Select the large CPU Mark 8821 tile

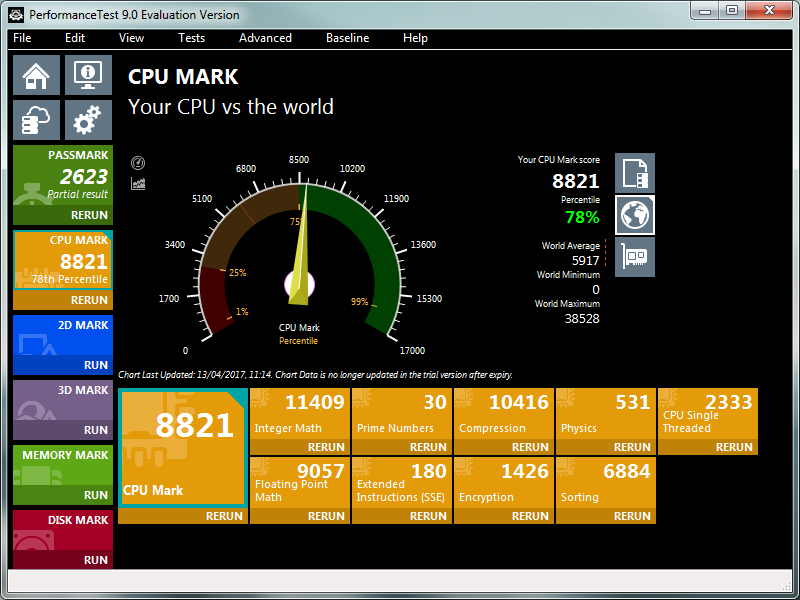[183, 448]
